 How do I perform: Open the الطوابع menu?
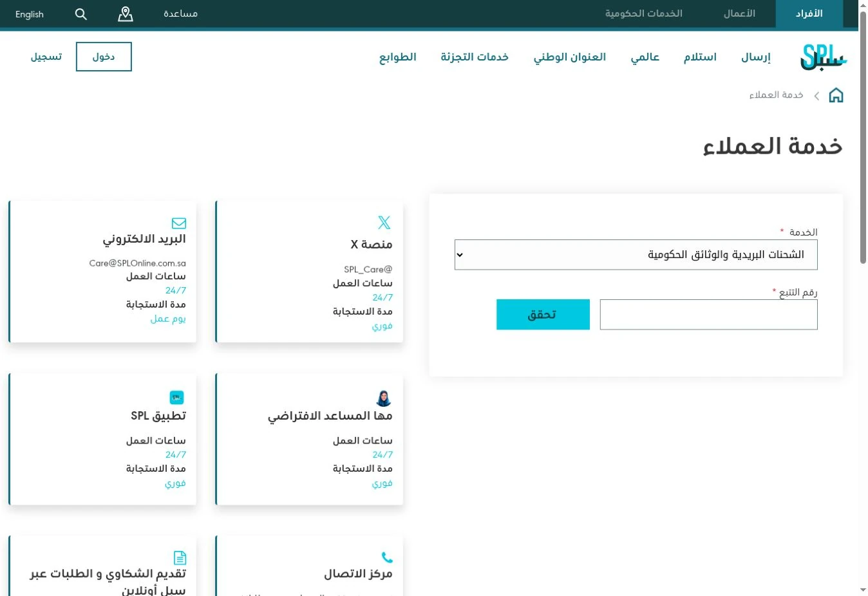coord(398,57)
